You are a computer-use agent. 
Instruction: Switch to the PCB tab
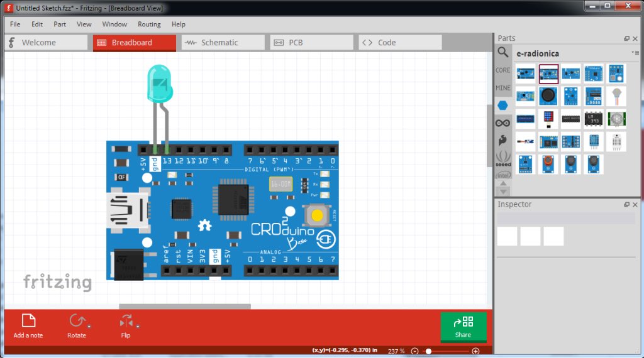click(x=312, y=43)
